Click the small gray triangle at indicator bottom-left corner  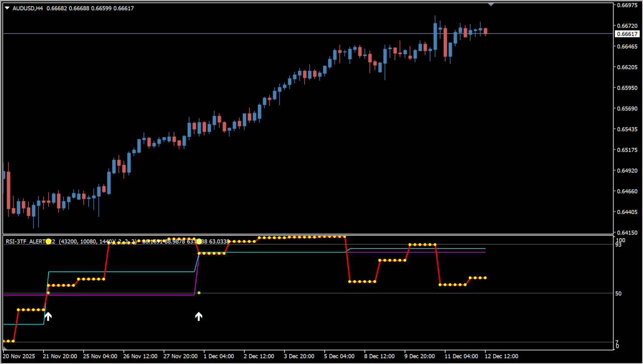[x=5, y=347]
